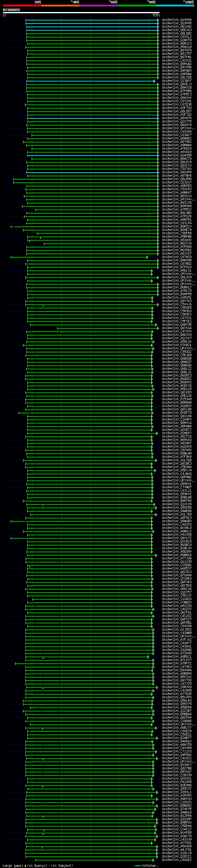
Task: Select hit label UniRef100_B9T876
Action: (177, 50)
